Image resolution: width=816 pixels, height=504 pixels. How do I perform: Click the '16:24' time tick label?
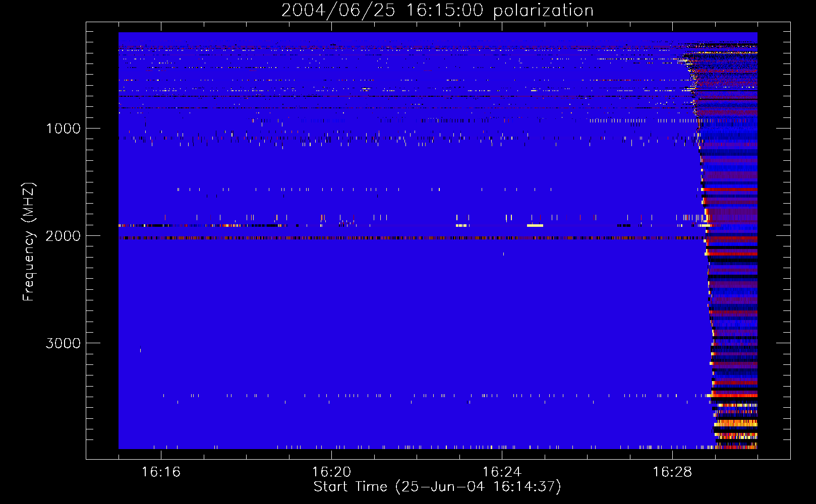[x=502, y=472]
